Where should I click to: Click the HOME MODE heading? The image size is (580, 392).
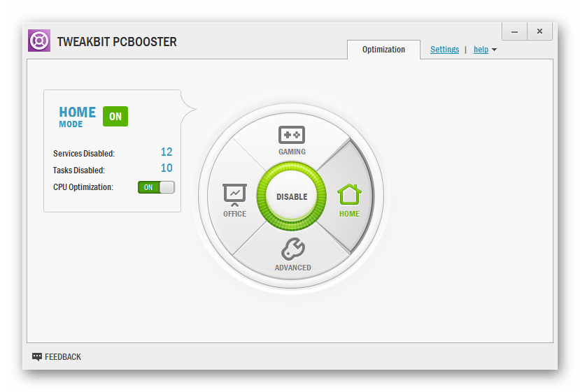pos(77,117)
